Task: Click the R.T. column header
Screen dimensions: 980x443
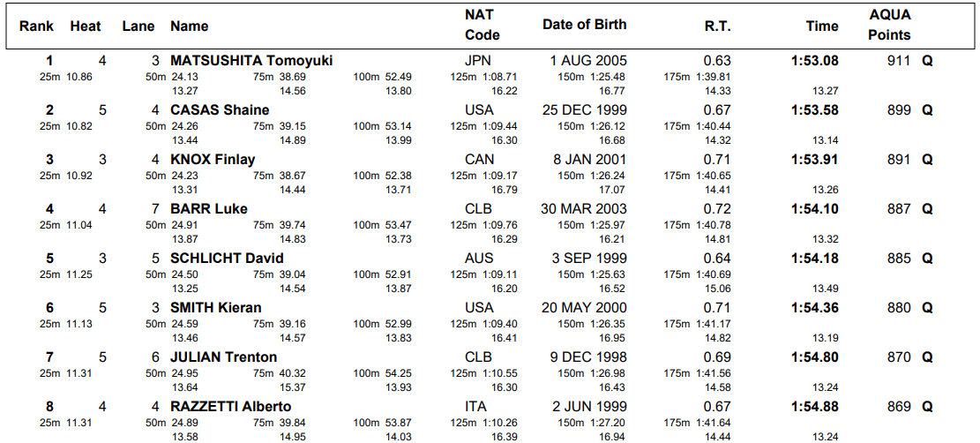Action: pos(717,26)
